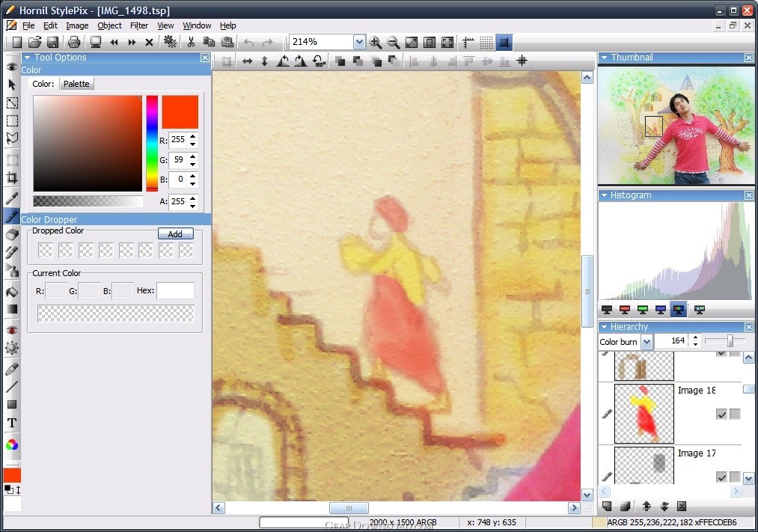Screen dimensions: 758x532
Task: Create a new file from the toolbar
Action: point(17,43)
